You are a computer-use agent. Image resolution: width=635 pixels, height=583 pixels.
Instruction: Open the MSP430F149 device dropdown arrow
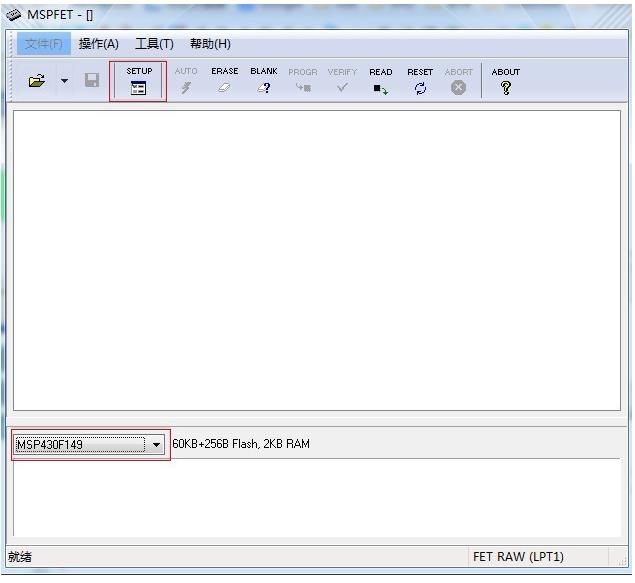156,445
